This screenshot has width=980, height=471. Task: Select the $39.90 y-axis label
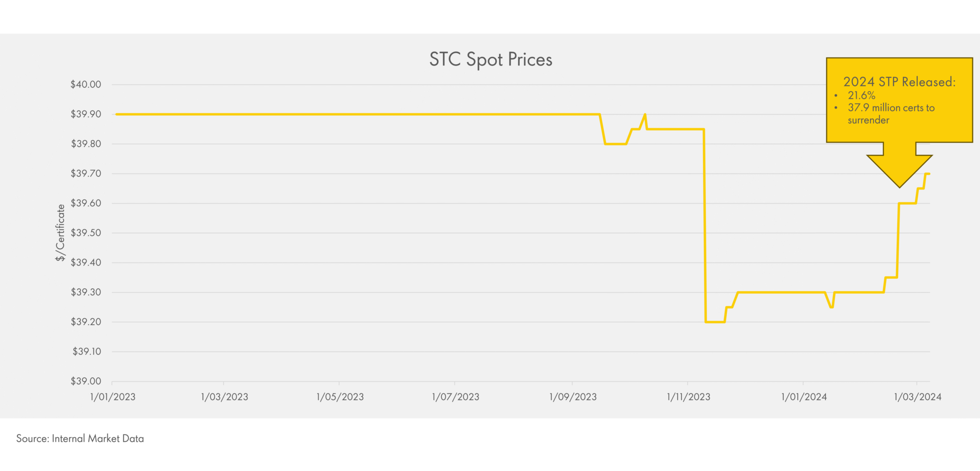coord(86,114)
